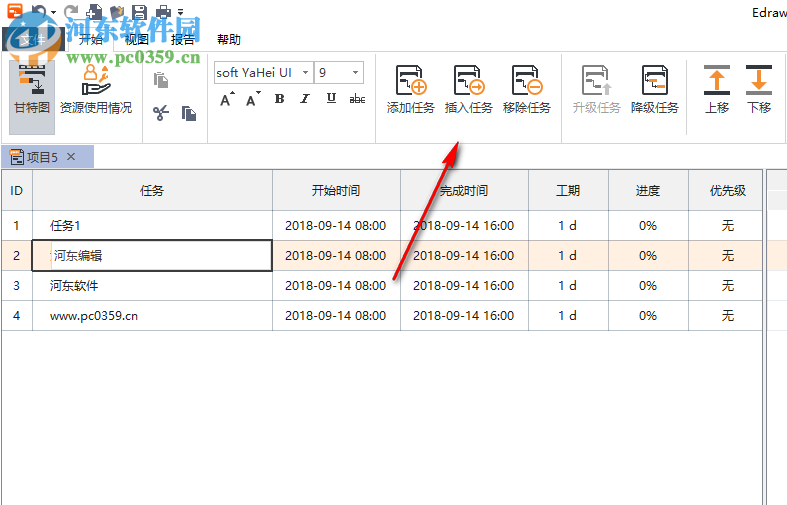
Task: Open a file using the folder icon
Action: point(117,11)
